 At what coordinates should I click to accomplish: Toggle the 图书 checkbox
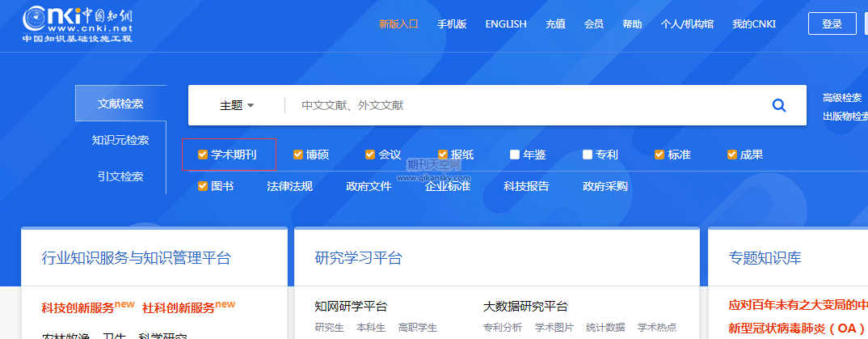pyautogui.click(x=203, y=186)
